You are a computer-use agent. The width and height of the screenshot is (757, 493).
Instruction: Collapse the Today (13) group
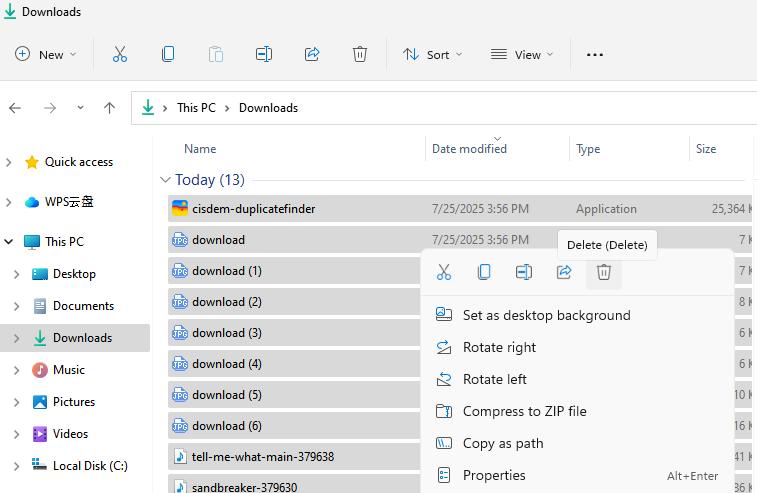pyautogui.click(x=165, y=180)
